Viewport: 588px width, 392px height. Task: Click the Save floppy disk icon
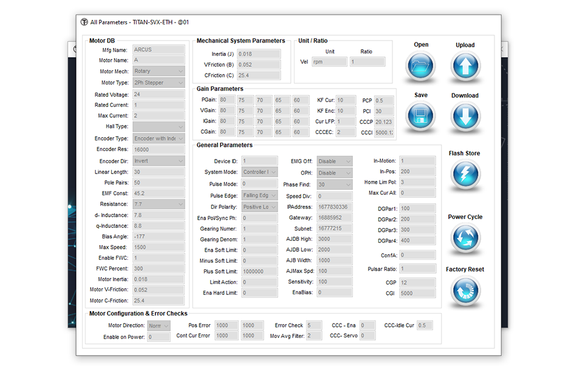(x=420, y=117)
